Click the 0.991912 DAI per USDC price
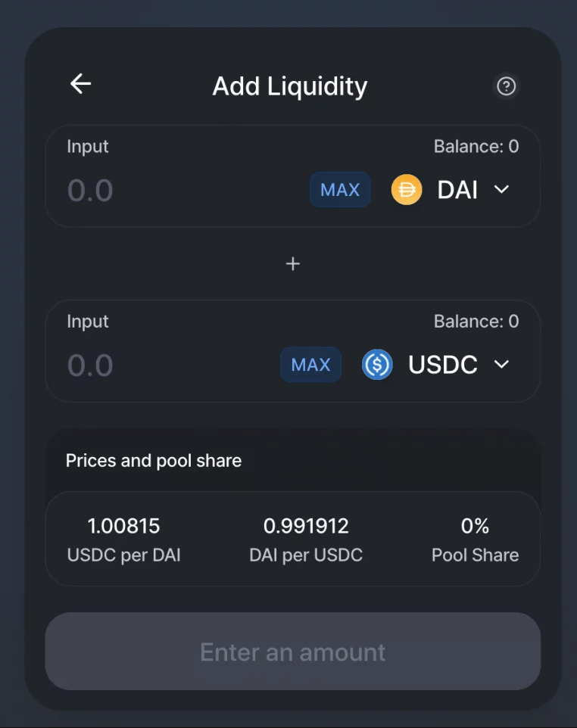 point(306,525)
